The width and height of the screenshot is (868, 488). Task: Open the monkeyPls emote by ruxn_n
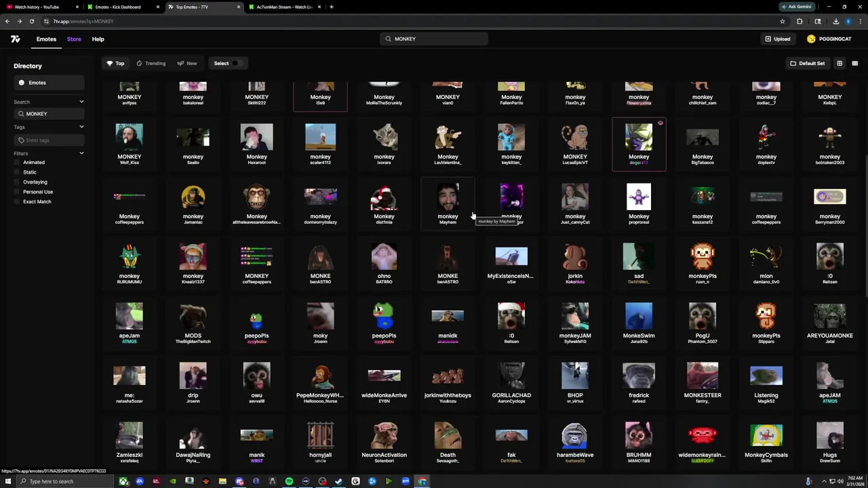(x=703, y=263)
